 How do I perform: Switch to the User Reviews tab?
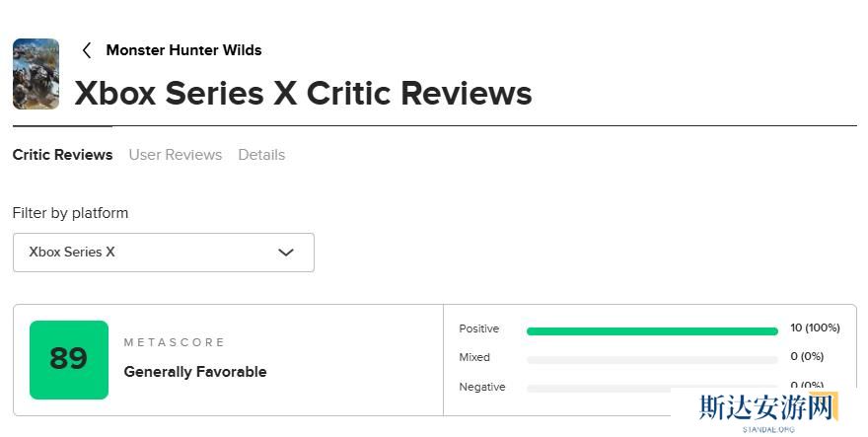tap(176, 155)
